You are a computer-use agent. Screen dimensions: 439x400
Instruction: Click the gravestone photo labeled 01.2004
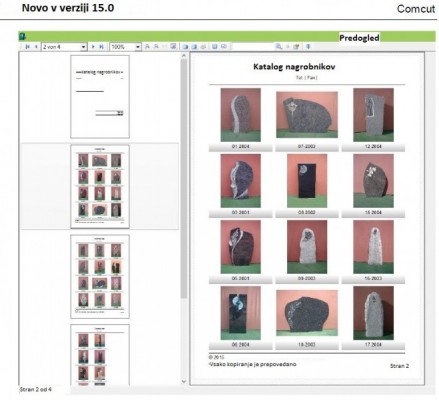[240, 115]
